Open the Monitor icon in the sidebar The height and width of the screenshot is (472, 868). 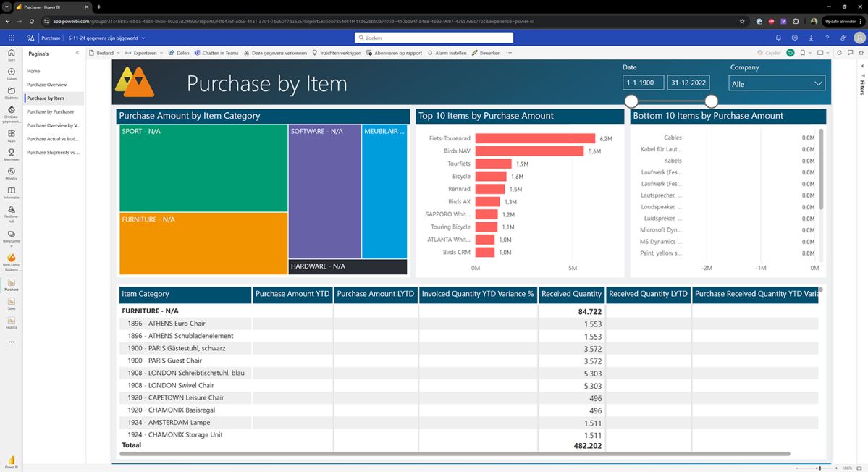[12, 172]
